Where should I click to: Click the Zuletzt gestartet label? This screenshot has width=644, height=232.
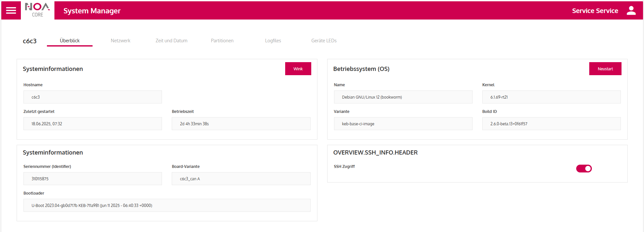click(39, 111)
